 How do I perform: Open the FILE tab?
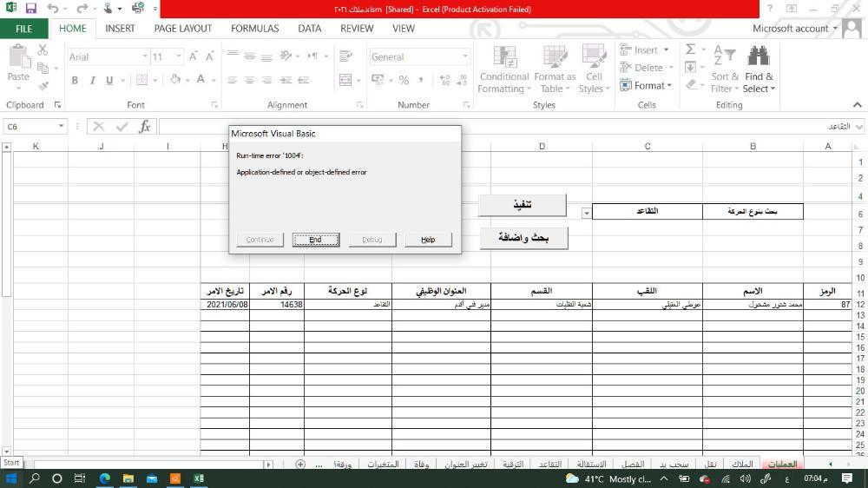click(x=23, y=29)
